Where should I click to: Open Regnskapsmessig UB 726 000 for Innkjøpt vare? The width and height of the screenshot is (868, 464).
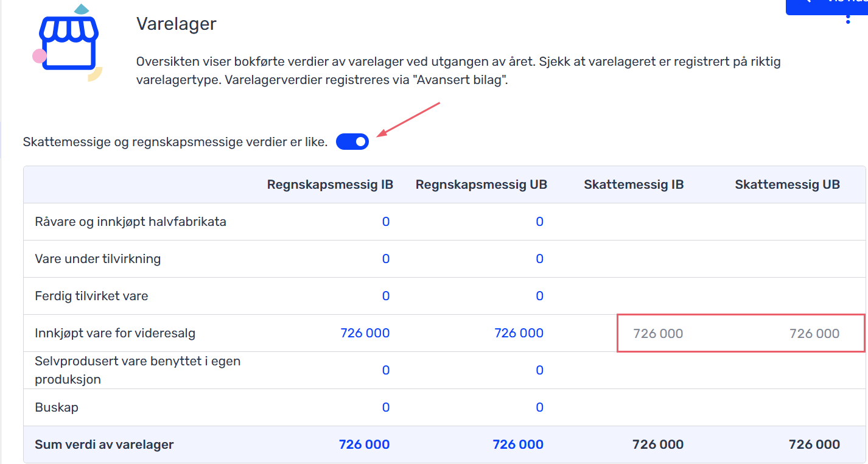(x=519, y=333)
